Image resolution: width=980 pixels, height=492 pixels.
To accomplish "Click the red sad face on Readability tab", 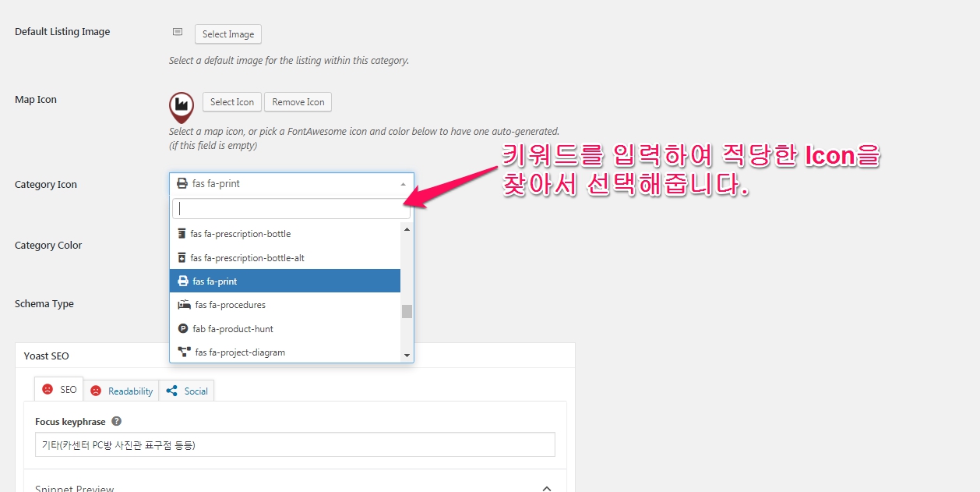I will click(x=96, y=391).
